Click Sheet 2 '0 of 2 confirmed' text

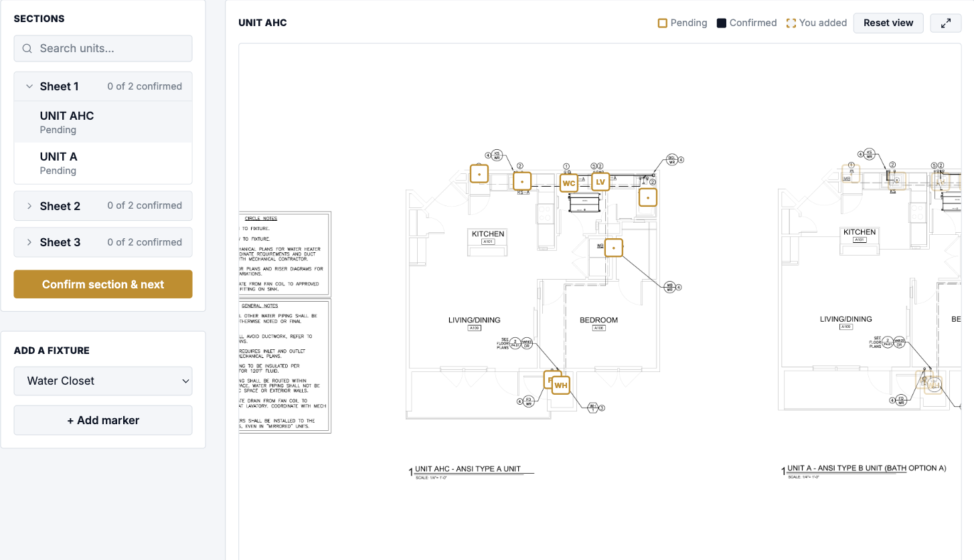point(145,205)
